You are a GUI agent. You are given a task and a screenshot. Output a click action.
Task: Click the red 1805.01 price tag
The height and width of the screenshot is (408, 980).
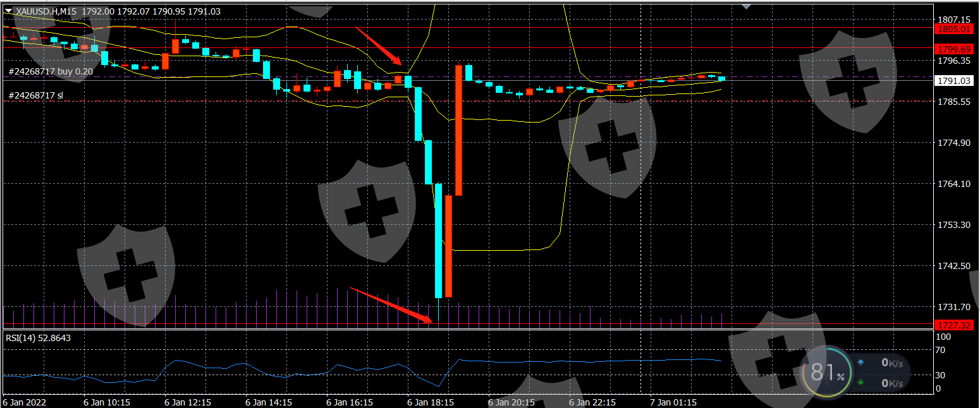point(954,29)
